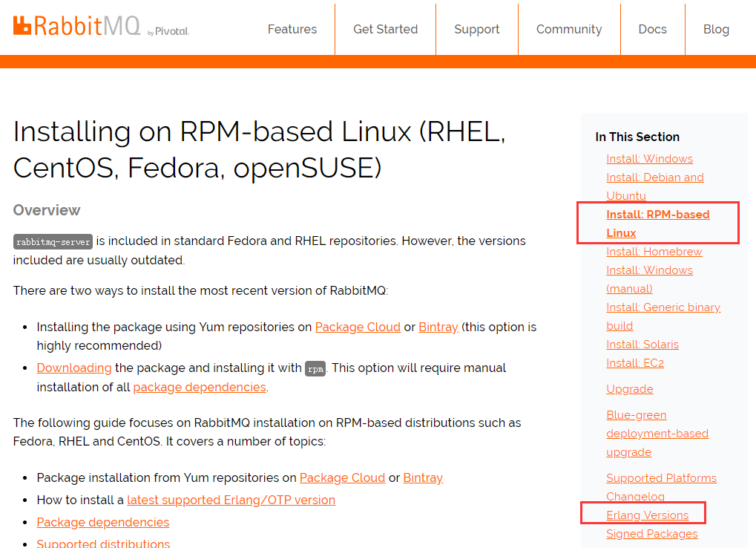This screenshot has height=548, width=756.
Task: Click the Overview heading
Action: click(x=47, y=210)
